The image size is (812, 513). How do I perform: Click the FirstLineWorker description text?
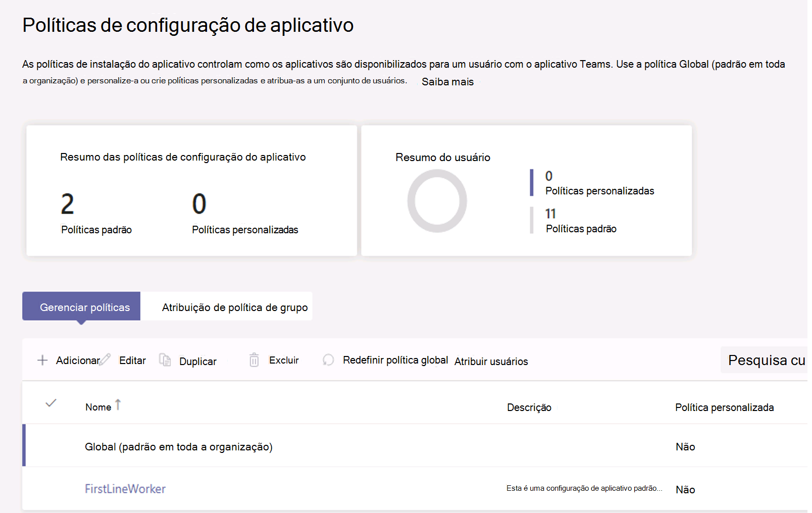(x=584, y=488)
